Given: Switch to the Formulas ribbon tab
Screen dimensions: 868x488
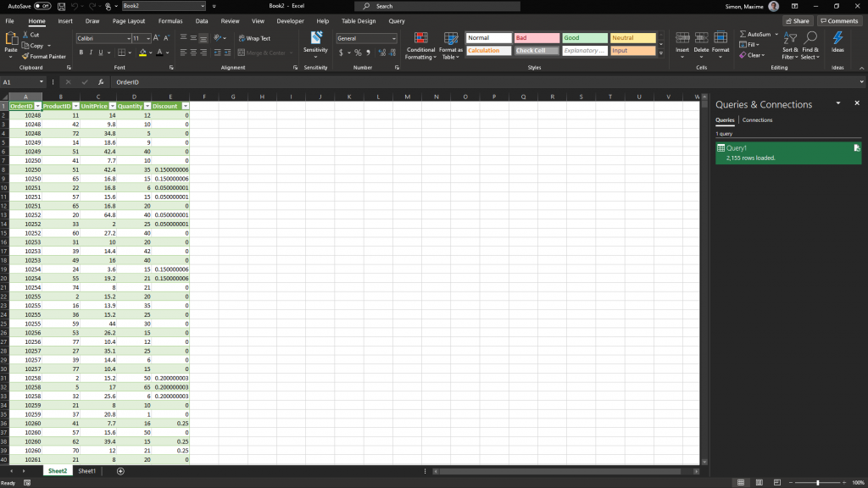Looking at the screenshot, I should (x=170, y=21).
